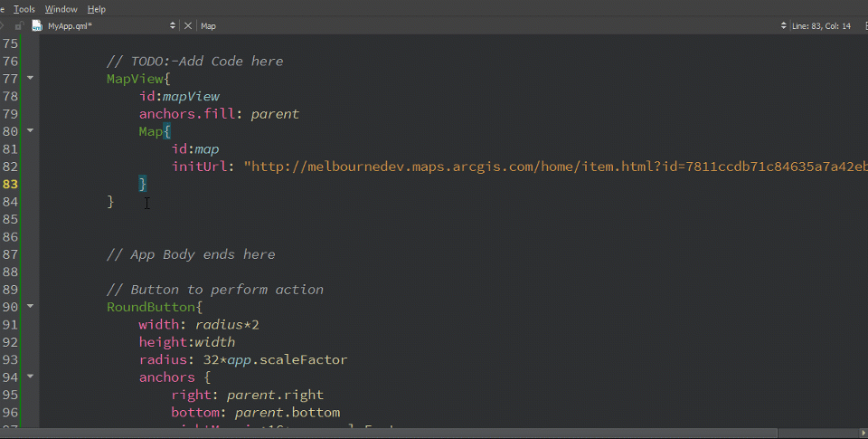Close the MyApp.qml document
The width and height of the screenshot is (868, 439).
pyautogui.click(x=188, y=25)
